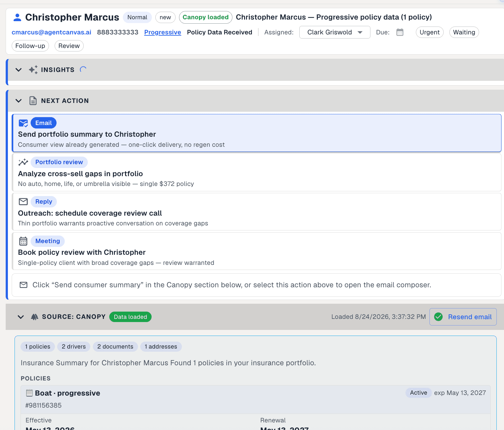Select Send portfolio summary to Christopher action
This screenshot has height=430, width=504.
coord(256,133)
